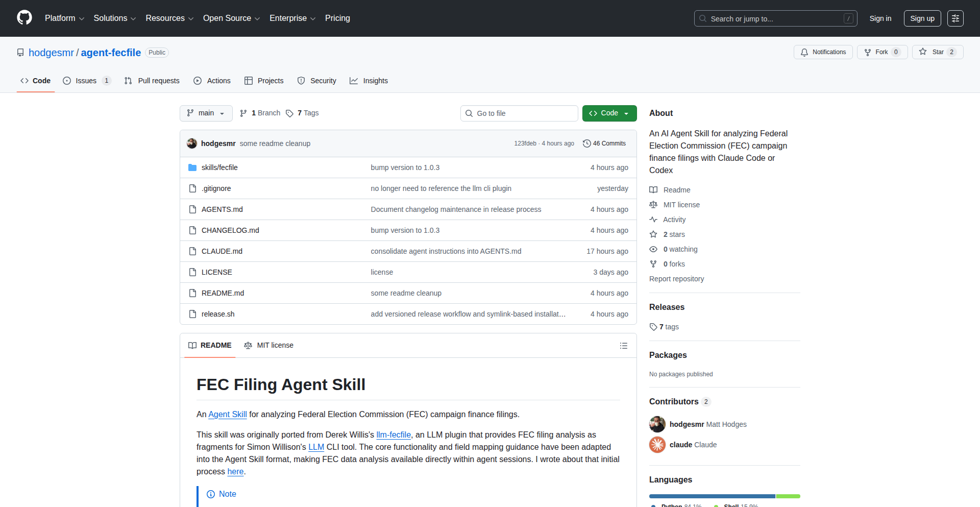The width and height of the screenshot is (980, 507).
Task: Switch to the Issues tab
Action: click(x=86, y=81)
